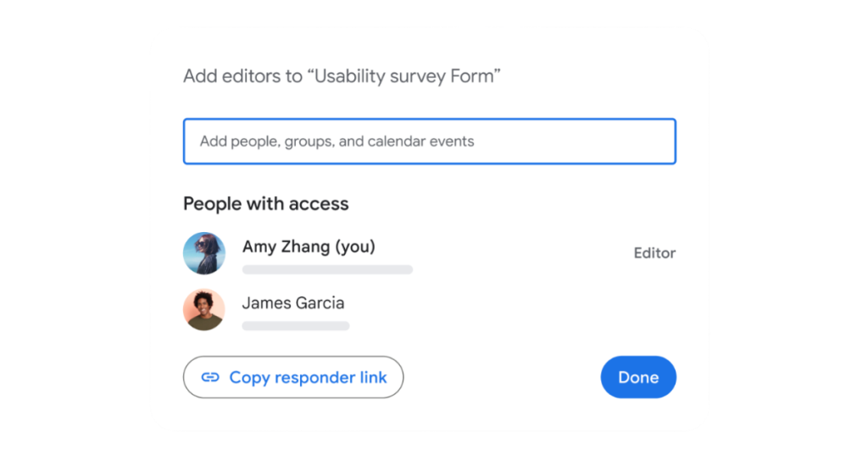Select the James Garcia name text
This screenshot has height=454, width=868.
(x=292, y=302)
